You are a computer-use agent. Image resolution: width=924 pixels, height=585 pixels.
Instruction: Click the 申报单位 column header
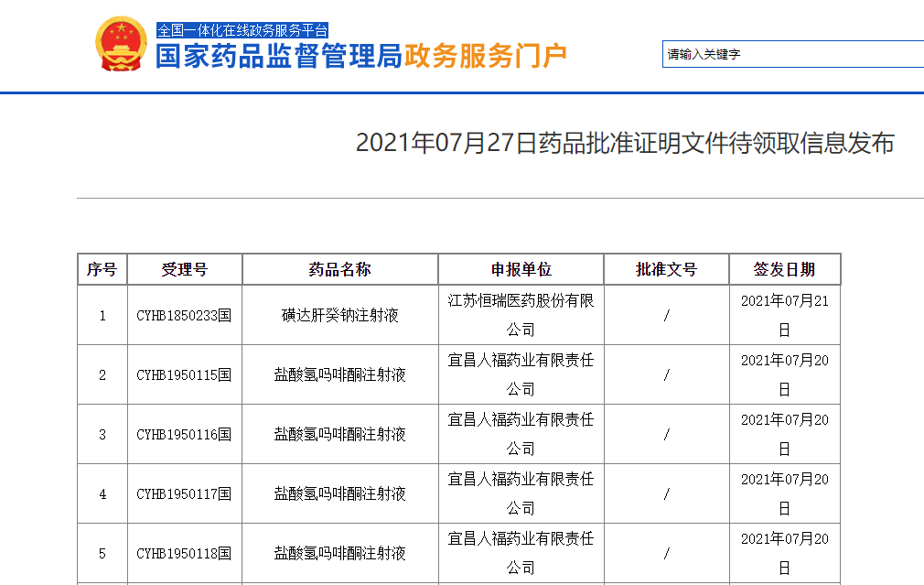tap(521, 269)
